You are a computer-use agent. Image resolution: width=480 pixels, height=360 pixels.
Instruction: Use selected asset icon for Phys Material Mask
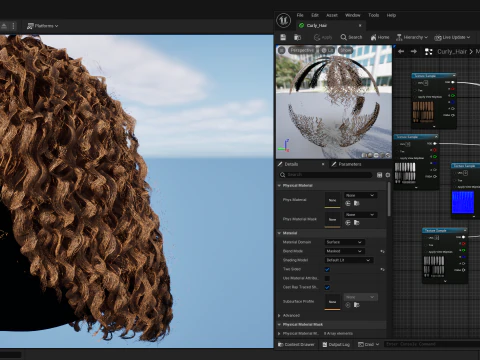click(348, 223)
